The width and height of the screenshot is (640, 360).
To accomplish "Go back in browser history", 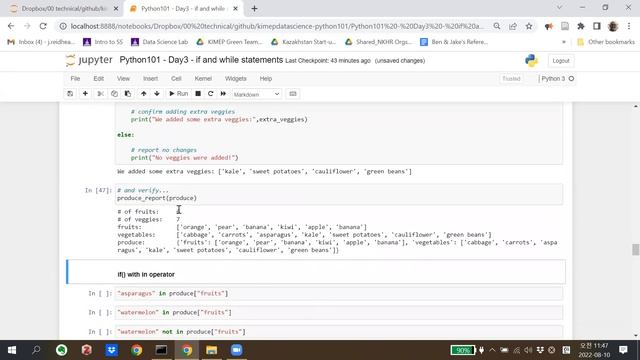I will [11, 26].
